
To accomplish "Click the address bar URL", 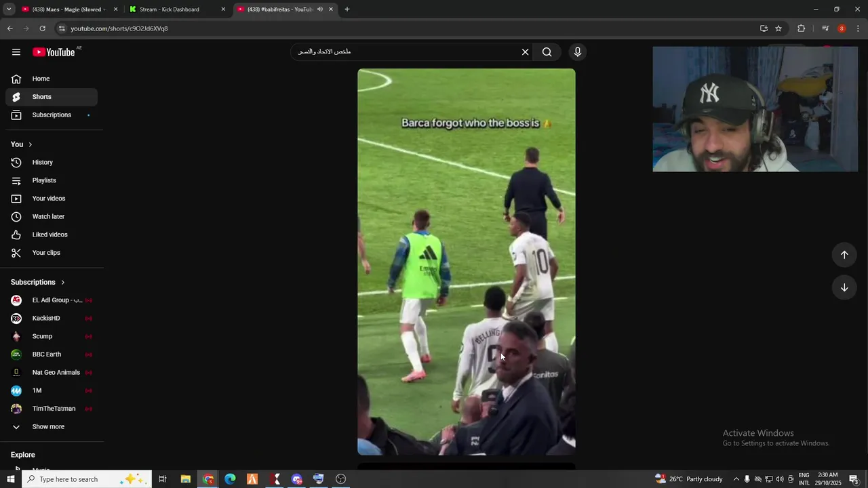I will [x=119, y=28].
